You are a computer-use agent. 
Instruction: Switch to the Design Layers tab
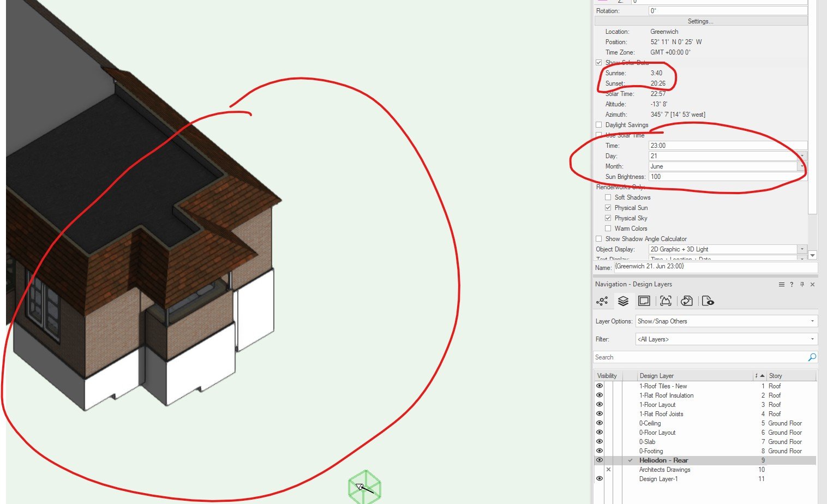coord(623,301)
